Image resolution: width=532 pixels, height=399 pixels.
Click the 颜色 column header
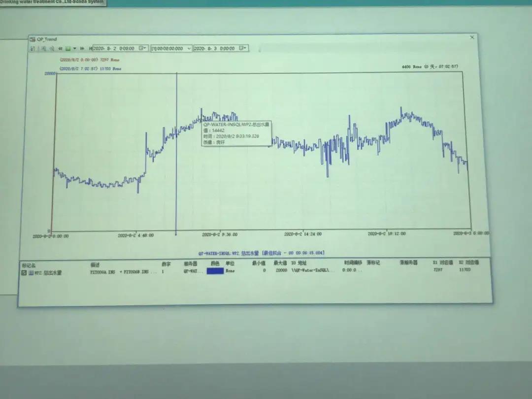tap(215, 263)
